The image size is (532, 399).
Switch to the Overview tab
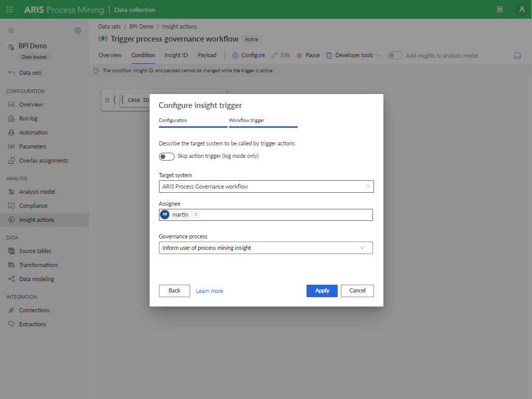coord(110,55)
